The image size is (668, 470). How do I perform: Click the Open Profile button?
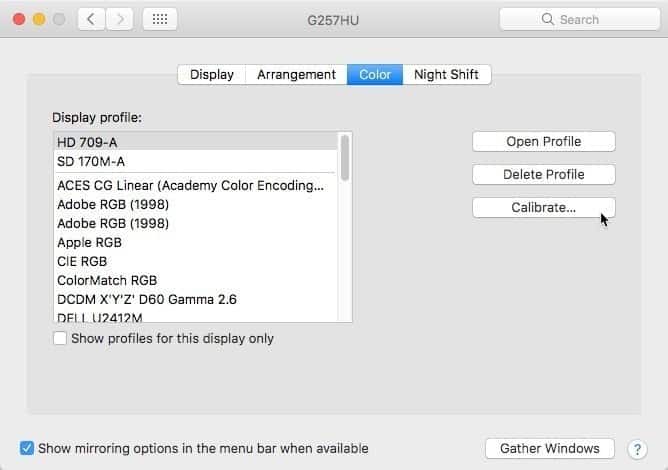point(544,141)
